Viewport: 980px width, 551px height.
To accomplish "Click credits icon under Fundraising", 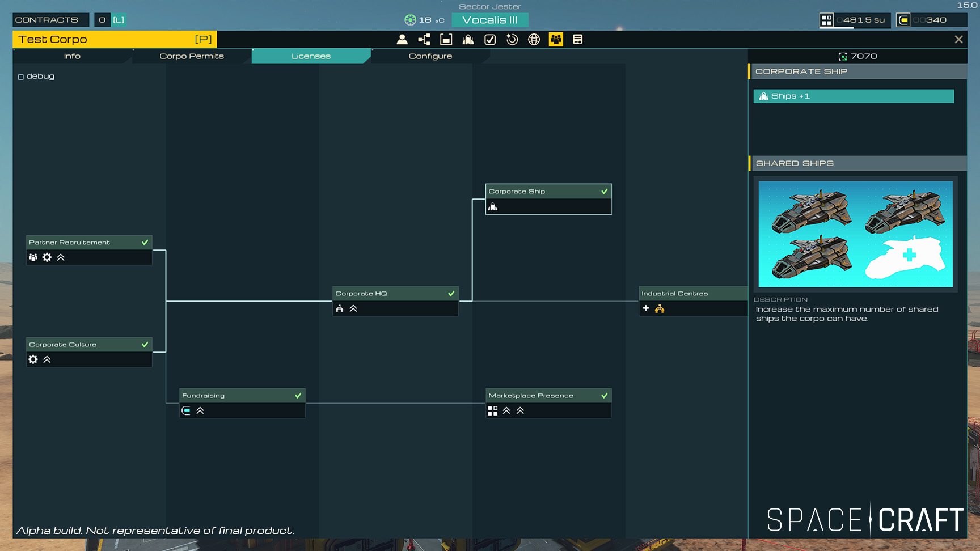I will point(186,410).
